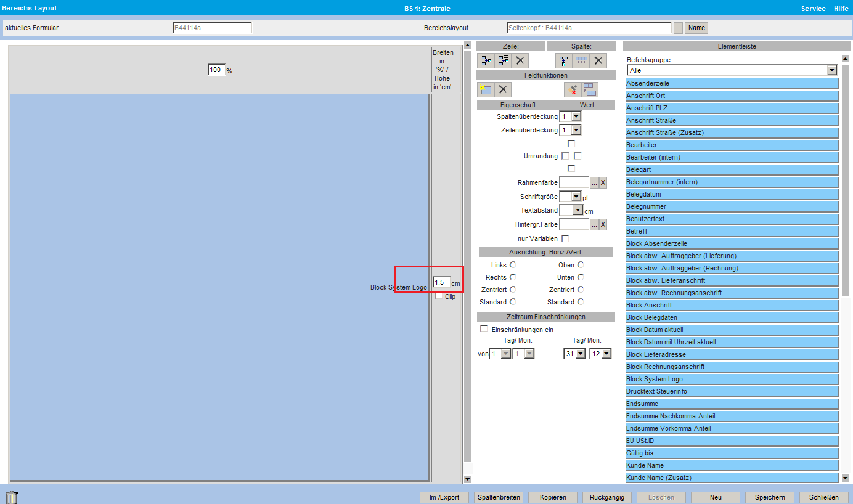Click the second insert-row icon under Zeile
Screen dimensions: 853x504
(504, 60)
